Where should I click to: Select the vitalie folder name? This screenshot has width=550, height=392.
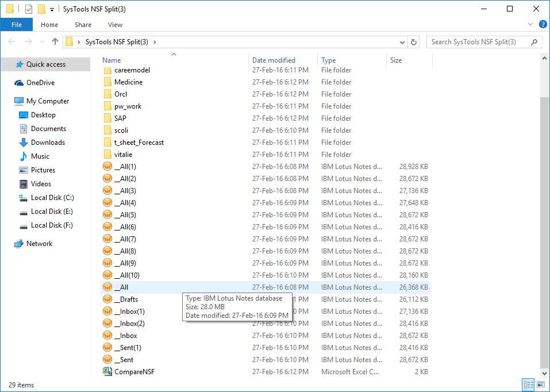(123, 155)
